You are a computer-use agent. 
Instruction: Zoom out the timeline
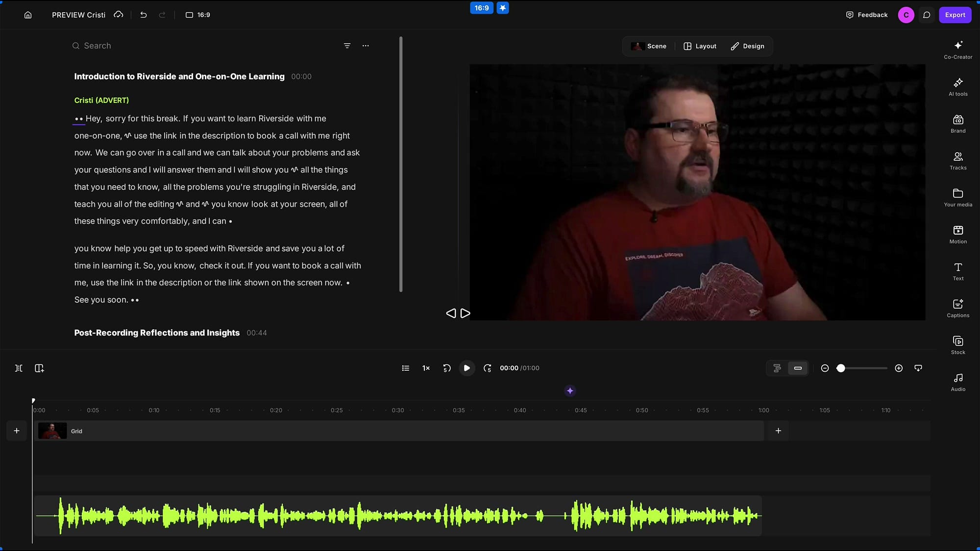point(825,368)
